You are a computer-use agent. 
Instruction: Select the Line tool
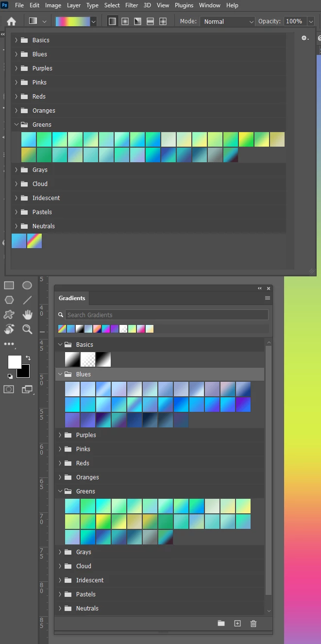pos(27,300)
